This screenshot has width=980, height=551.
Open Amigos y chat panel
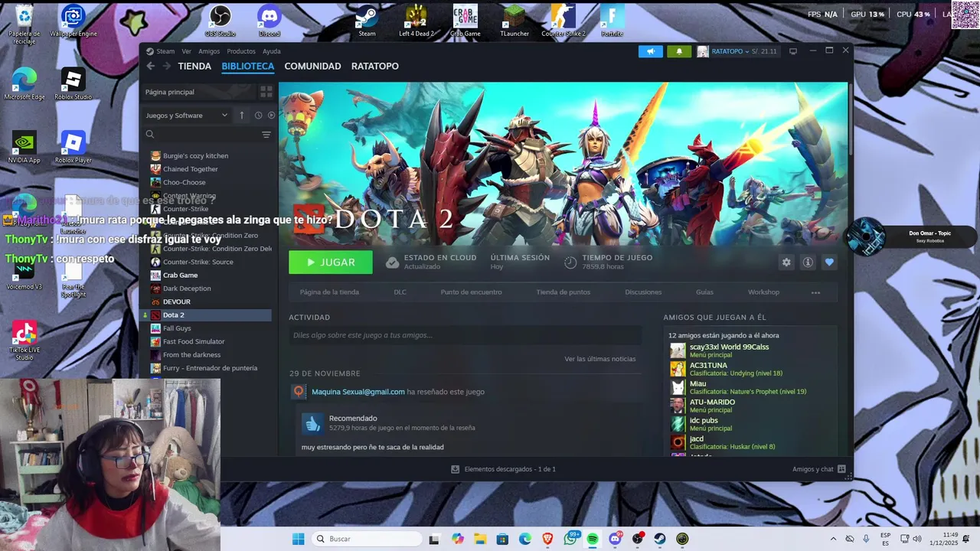[818, 469]
